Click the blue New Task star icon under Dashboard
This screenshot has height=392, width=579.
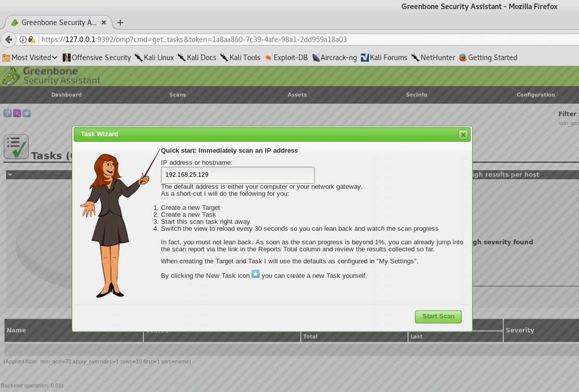[27, 113]
